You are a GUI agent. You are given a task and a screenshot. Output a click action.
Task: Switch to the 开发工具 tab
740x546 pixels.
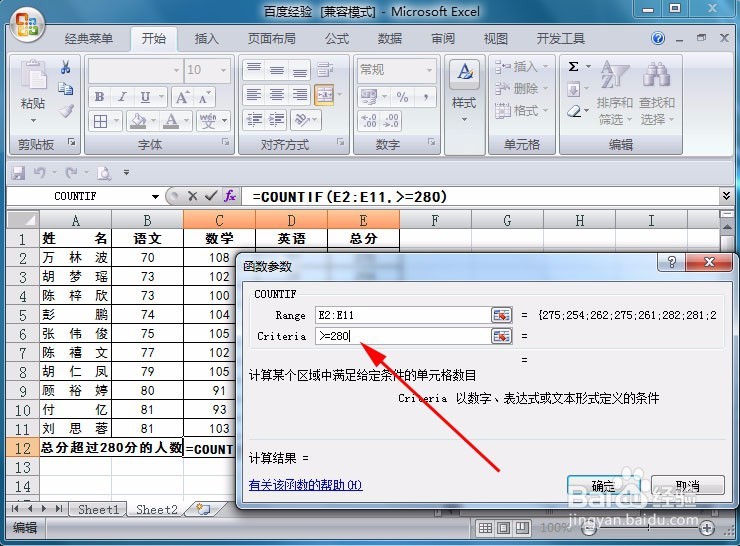tap(560, 39)
